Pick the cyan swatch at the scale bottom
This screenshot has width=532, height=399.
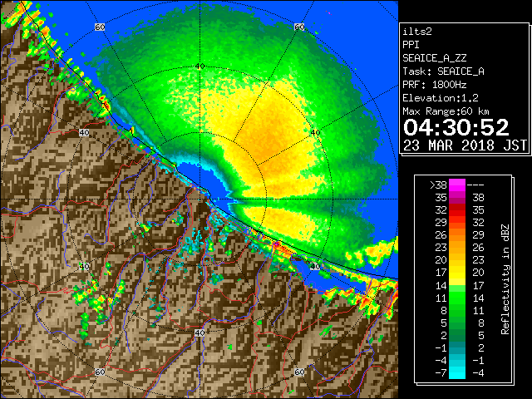coord(457,372)
